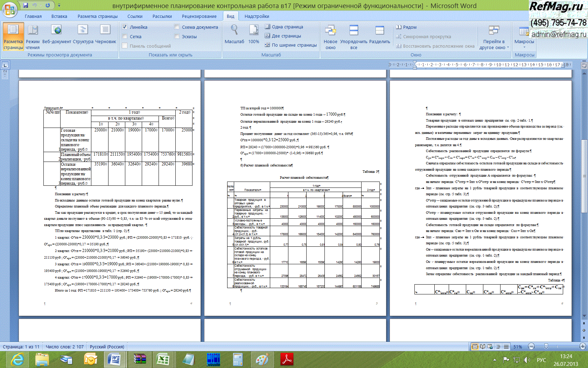The width and height of the screenshot is (588, 368).
Task: Click the zoom slider handle in status bar
Action: click(x=546, y=347)
